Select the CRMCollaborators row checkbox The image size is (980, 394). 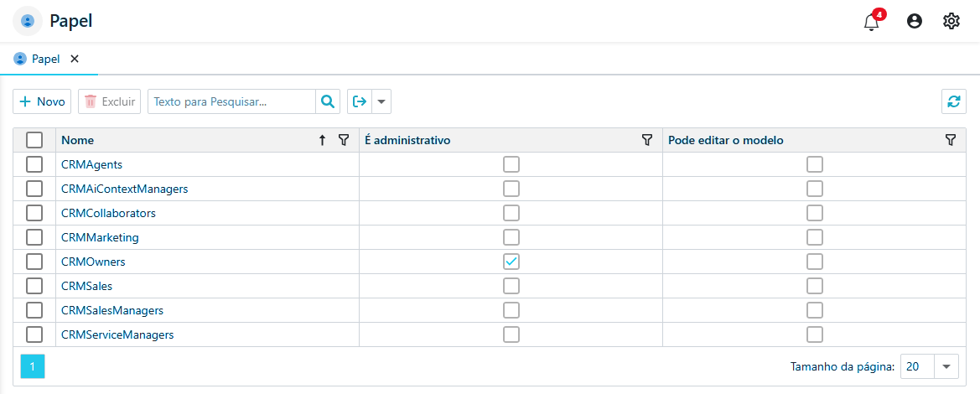pyautogui.click(x=34, y=213)
